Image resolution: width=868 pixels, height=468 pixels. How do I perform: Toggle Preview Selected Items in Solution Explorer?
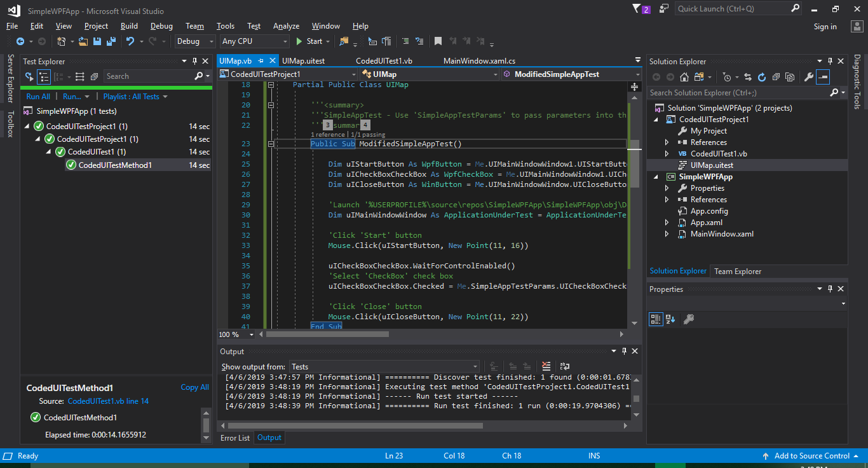pos(823,77)
